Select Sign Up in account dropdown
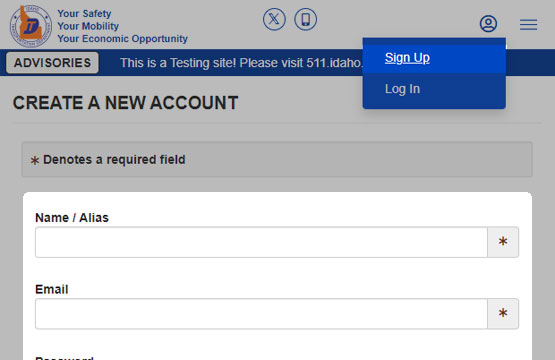Viewport: 555px width, 360px height. click(434, 58)
